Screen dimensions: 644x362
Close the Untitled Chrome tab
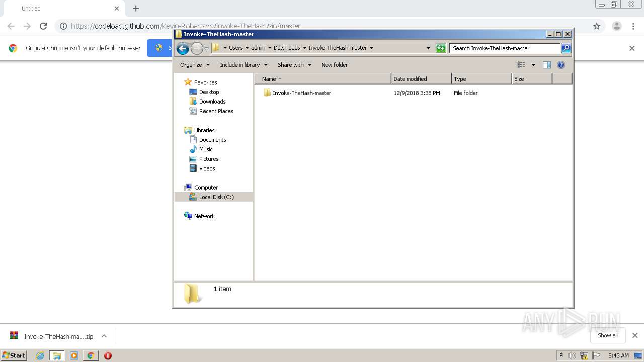tap(117, 9)
